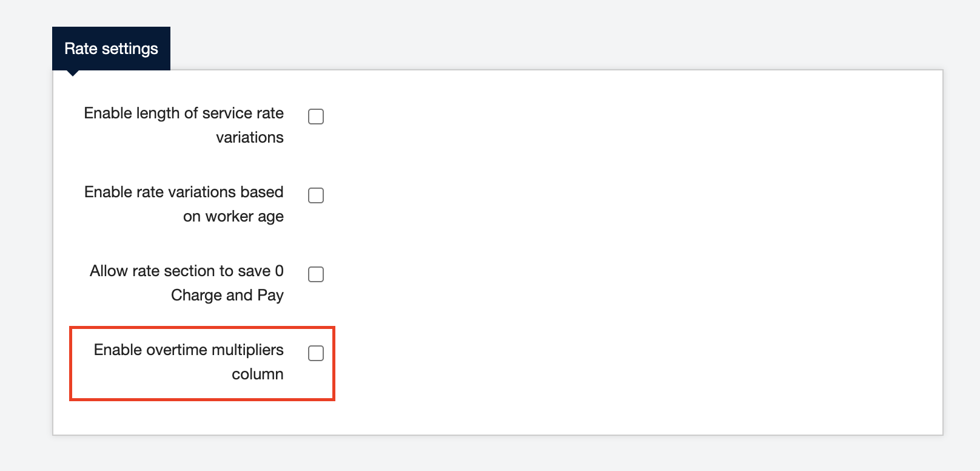
Task: Click the 'Enable length of service rate' label
Action: click(184, 114)
